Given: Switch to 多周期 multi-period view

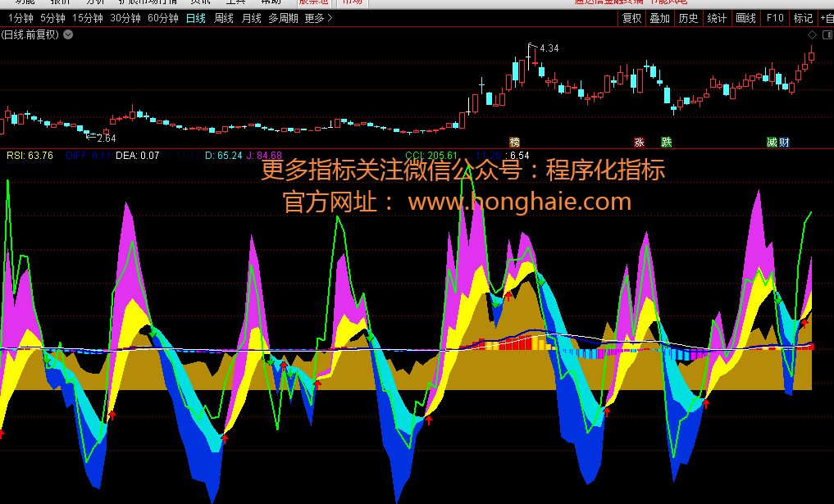Looking at the screenshot, I should click(x=283, y=18).
